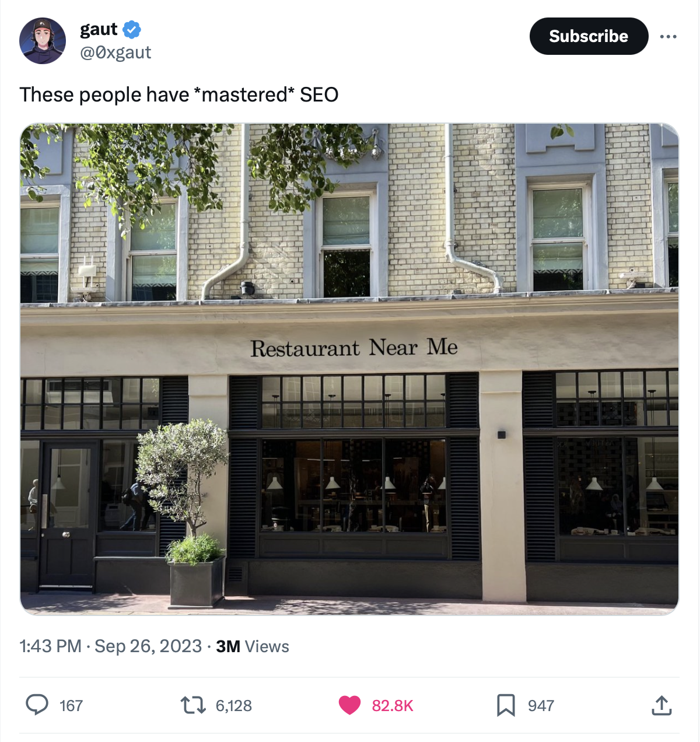
Task: View the 3M Views analytics
Action: pyautogui.click(x=253, y=646)
